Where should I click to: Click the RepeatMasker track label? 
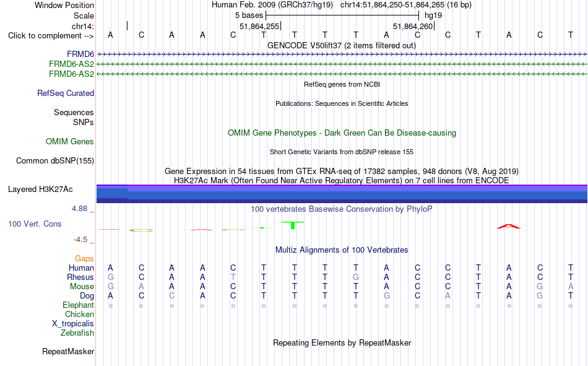point(68,352)
